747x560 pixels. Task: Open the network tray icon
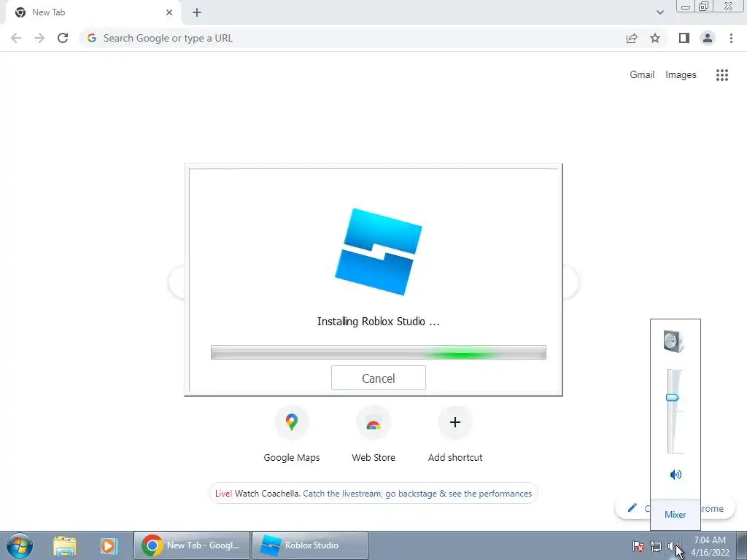[656, 547]
